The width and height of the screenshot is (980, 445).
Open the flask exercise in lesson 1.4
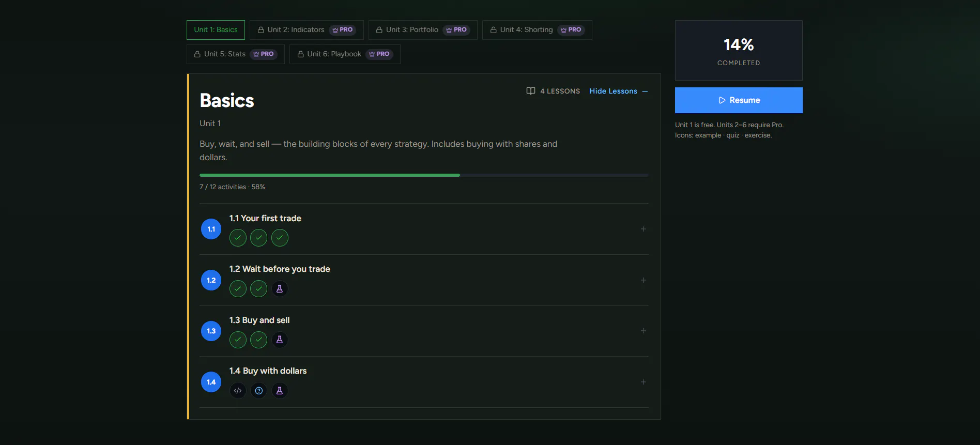(280, 391)
